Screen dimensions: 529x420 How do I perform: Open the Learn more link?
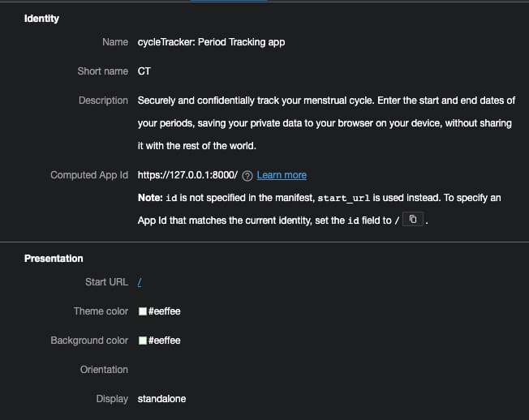[x=282, y=175]
